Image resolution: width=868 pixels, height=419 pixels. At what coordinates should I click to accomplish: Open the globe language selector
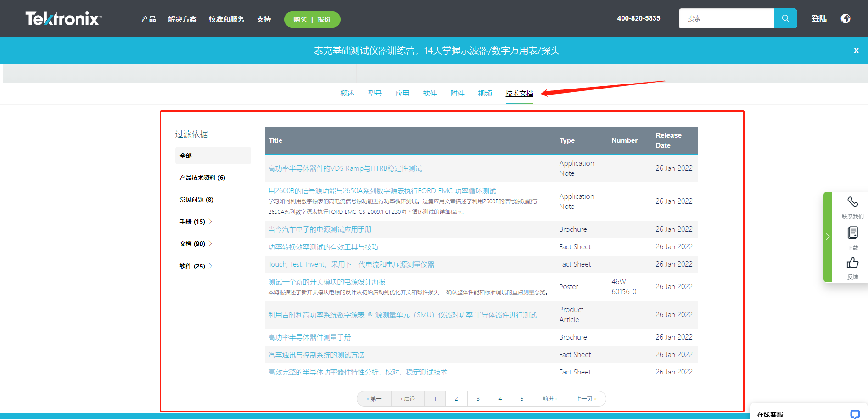coord(845,18)
